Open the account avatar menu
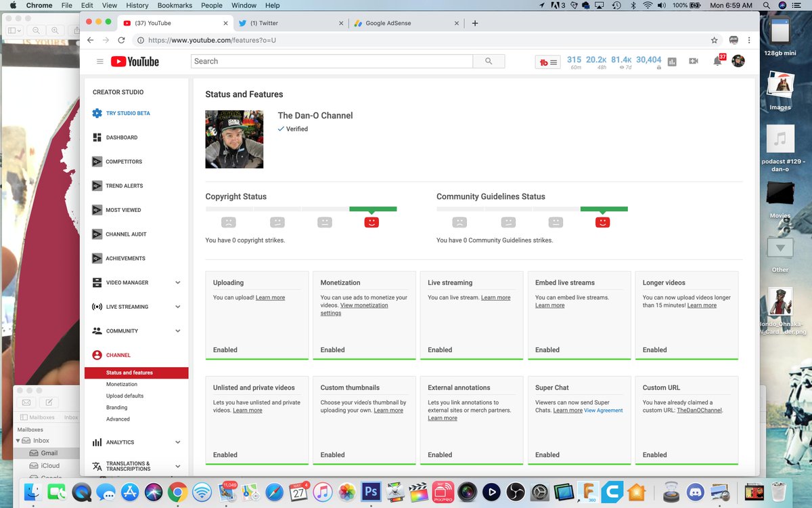The height and width of the screenshot is (508, 812). (x=738, y=61)
